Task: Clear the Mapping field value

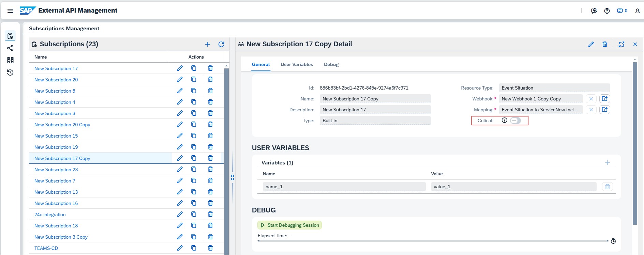Action: [x=591, y=110]
